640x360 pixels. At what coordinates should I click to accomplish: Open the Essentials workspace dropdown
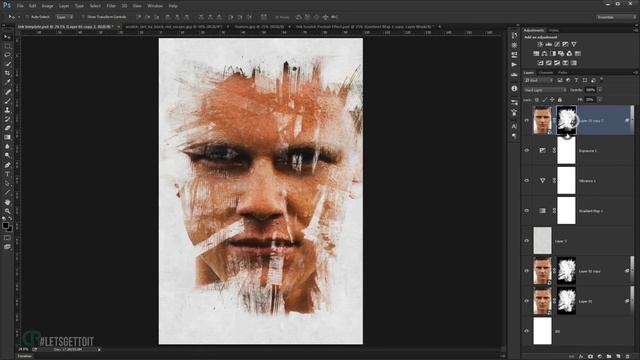pyautogui.click(x=616, y=17)
